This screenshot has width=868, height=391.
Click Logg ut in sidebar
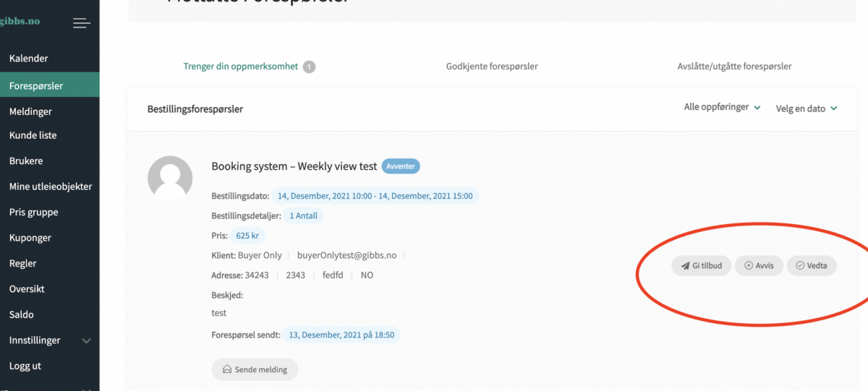[x=25, y=366]
